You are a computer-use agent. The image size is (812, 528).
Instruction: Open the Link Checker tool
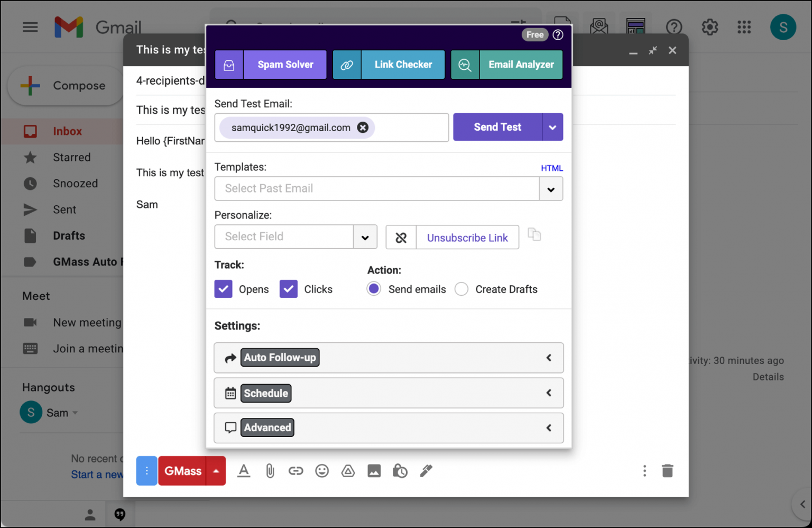(x=403, y=65)
